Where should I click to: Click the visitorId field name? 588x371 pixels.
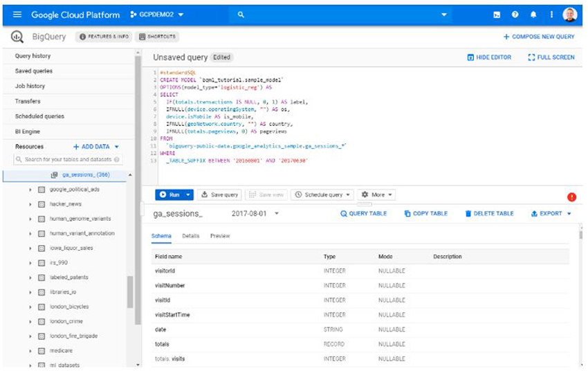pos(165,271)
